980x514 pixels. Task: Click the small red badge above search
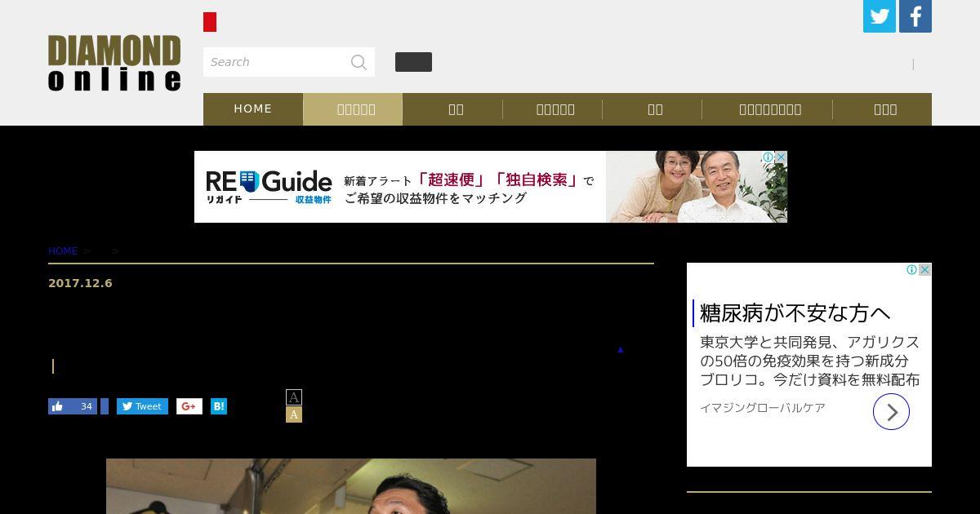click(210, 22)
